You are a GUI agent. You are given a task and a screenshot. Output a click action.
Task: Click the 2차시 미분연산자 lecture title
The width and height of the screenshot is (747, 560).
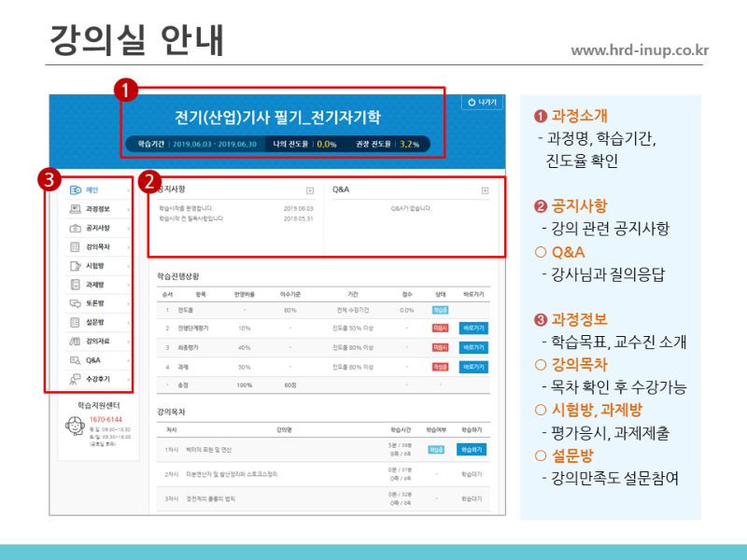pos(232,474)
